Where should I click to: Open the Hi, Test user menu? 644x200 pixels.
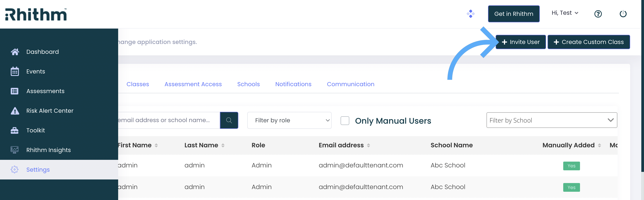(x=565, y=13)
